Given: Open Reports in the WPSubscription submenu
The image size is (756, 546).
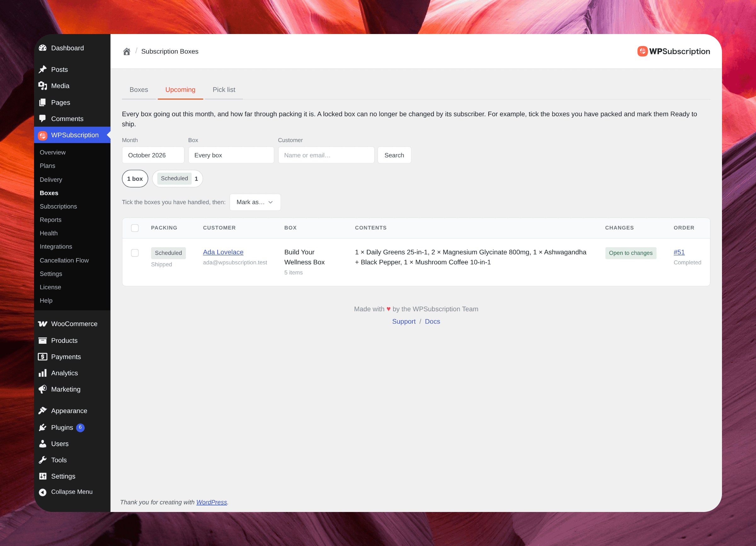Looking at the screenshot, I should click(51, 220).
